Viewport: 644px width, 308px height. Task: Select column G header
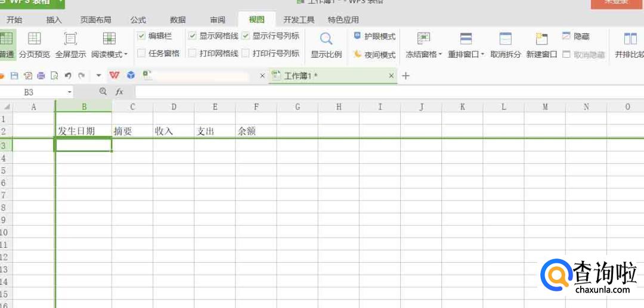pyautogui.click(x=298, y=107)
